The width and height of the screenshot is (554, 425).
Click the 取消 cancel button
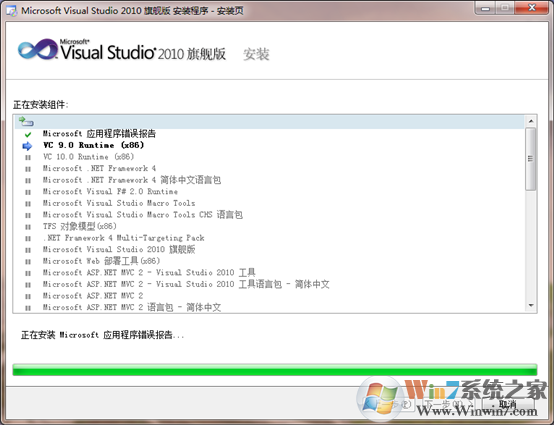(x=507, y=404)
